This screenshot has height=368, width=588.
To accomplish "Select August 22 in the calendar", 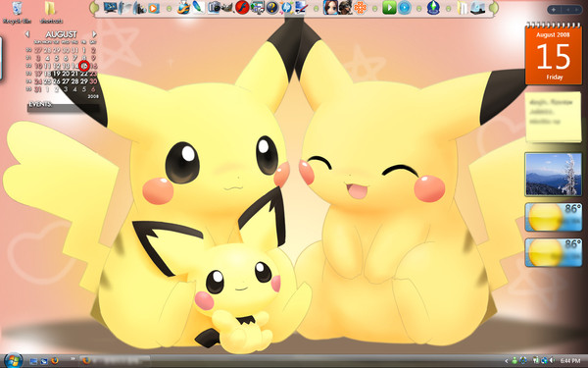I will click(84, 74).
